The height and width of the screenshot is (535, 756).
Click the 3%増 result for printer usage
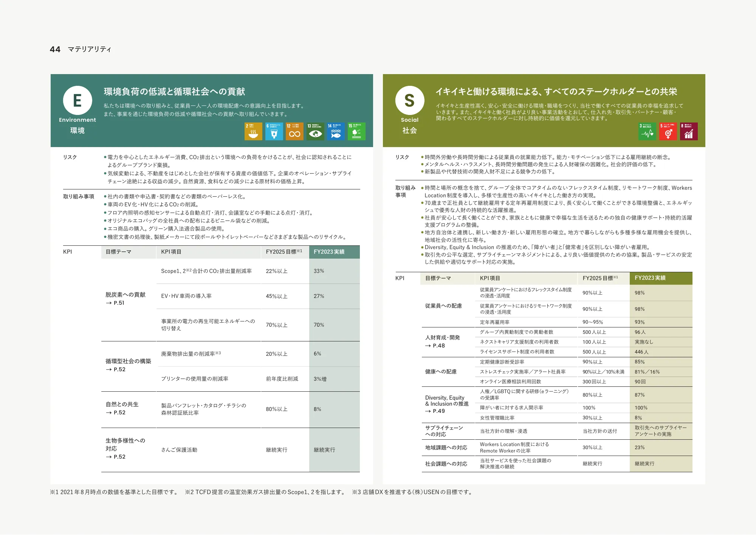[x=320, y=379]
